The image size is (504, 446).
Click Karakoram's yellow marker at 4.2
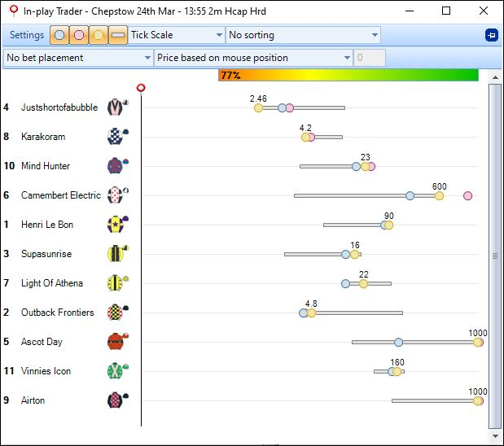[x=305, y=138]
